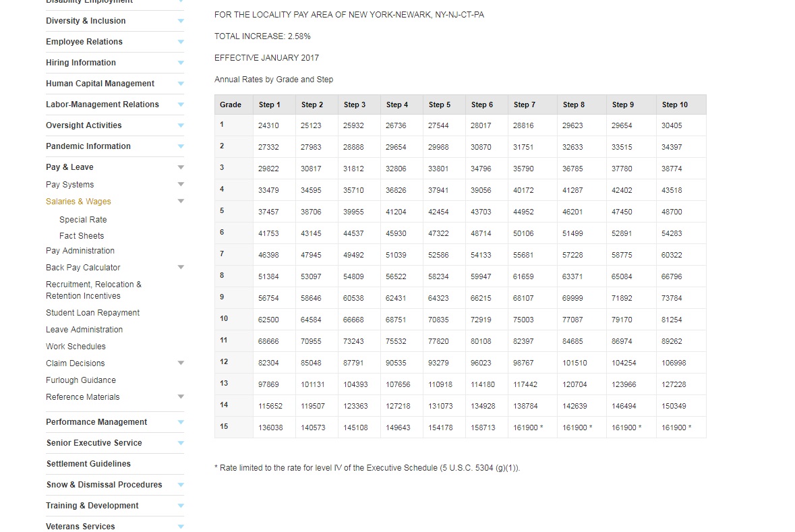
Task: Open Snow & Dismissal Procedures section
Action: (104, 484)
